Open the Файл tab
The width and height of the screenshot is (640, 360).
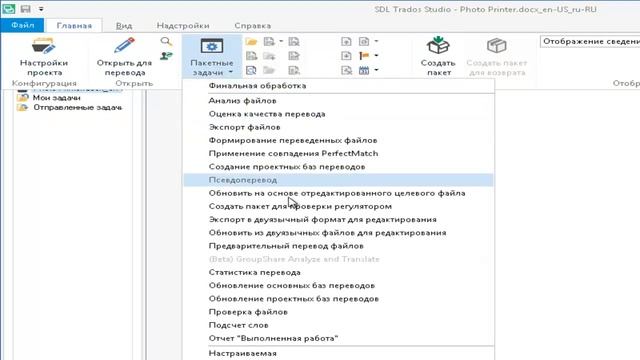(x=22, y=25)
